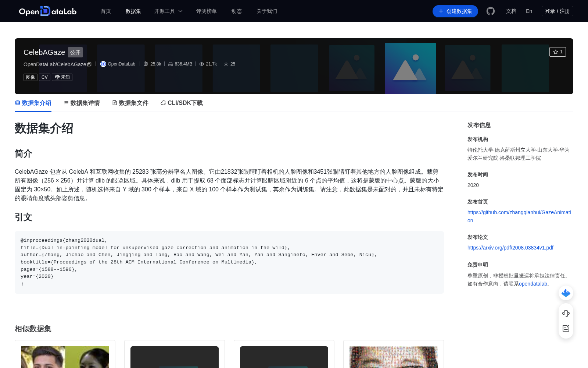
Task: Open 动态 navigation item
Action: click(237, 11)
